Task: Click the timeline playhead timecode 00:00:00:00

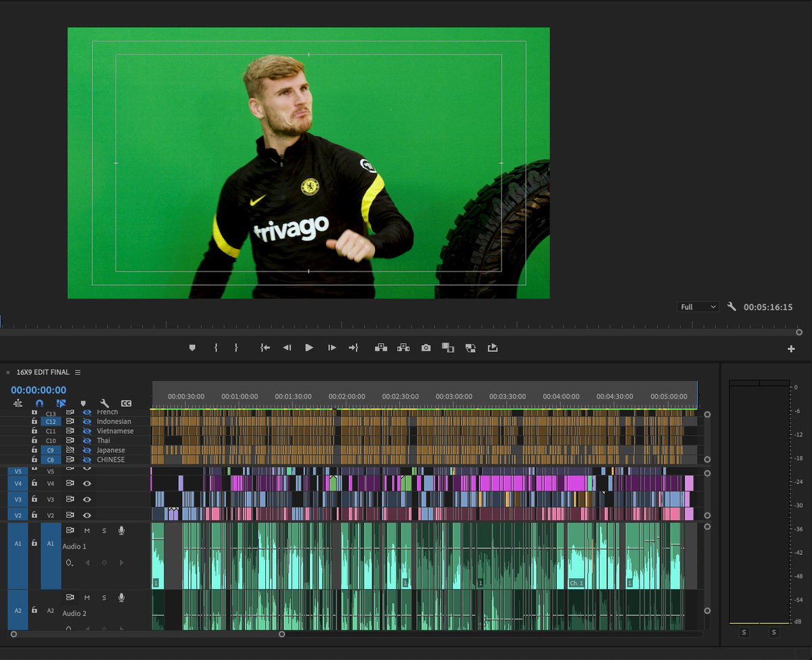Action: click(39, 390)
